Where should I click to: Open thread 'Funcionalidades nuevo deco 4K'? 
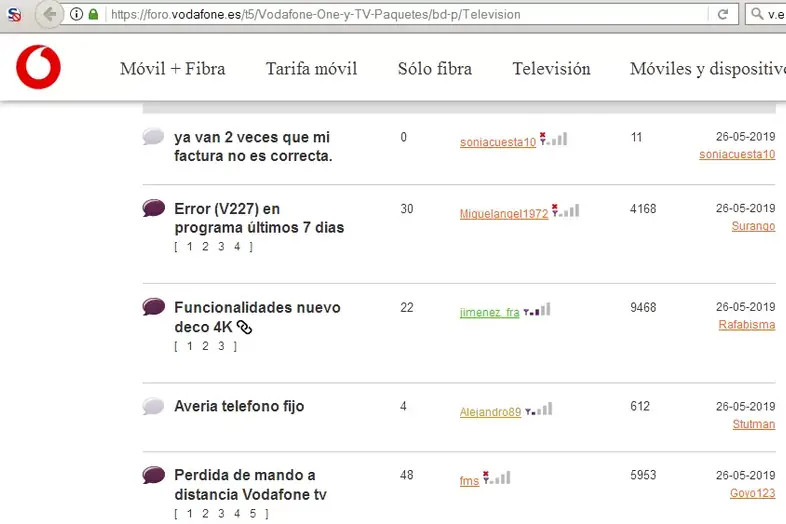pos(257,317)
